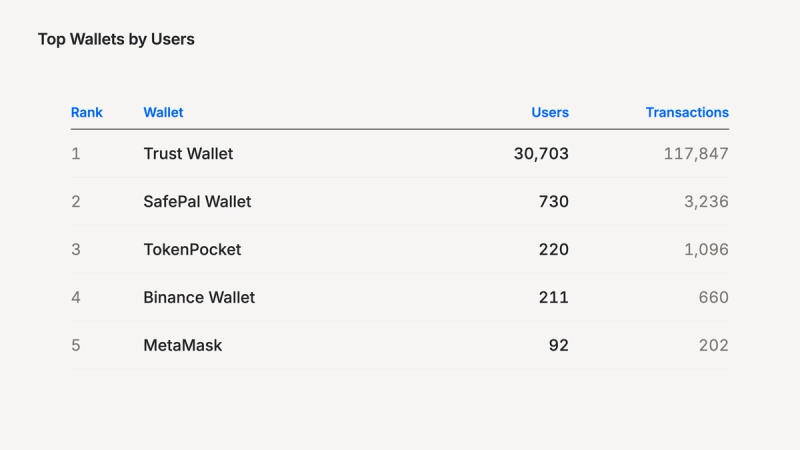Select the Trust Wallet row name
800x450 pixels.
point(188,154)
